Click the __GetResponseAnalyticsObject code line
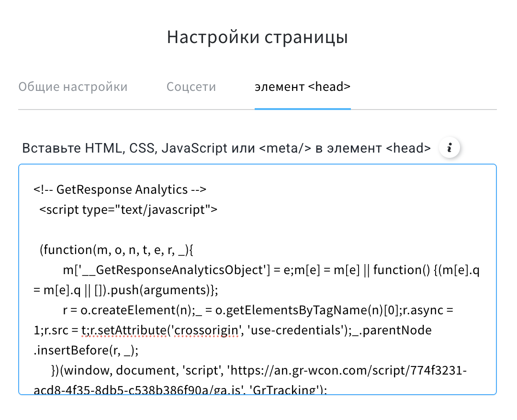This screenshot has width=517, height=420. (x=271, y=270)
